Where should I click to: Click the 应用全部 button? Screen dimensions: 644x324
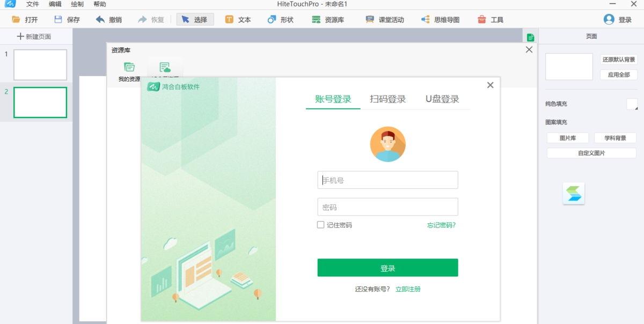pyautogui.click(x=619, y=75)
